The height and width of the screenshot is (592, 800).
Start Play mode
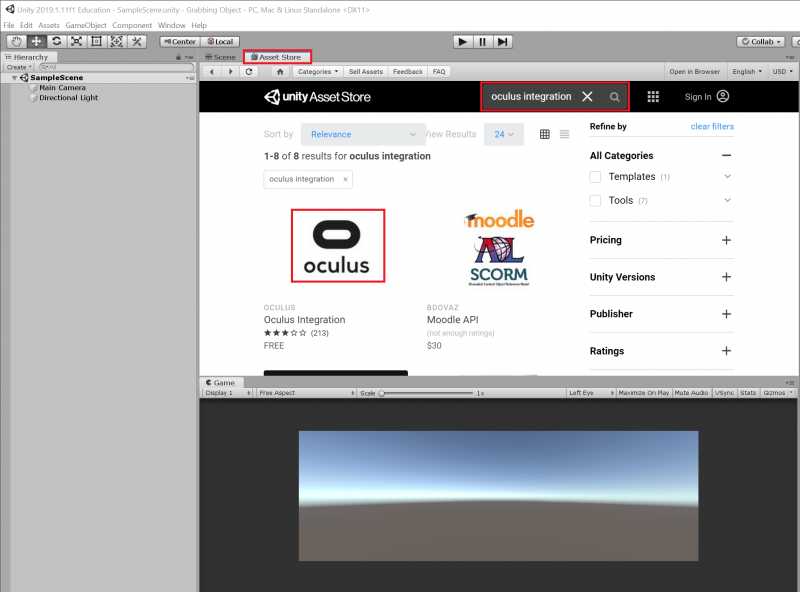[x=463, y=42]
